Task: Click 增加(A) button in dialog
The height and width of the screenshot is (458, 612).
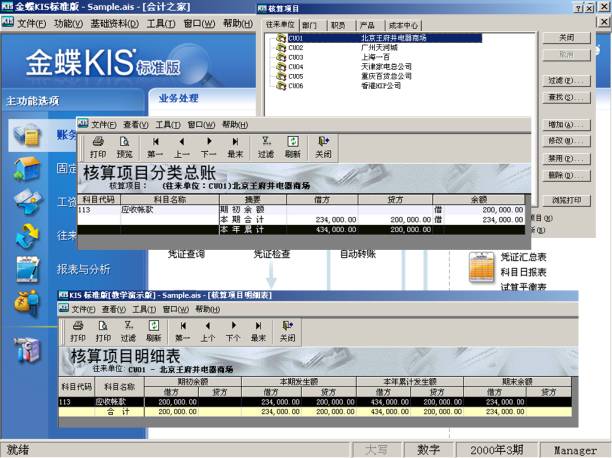Action: [x=566, y=125]
